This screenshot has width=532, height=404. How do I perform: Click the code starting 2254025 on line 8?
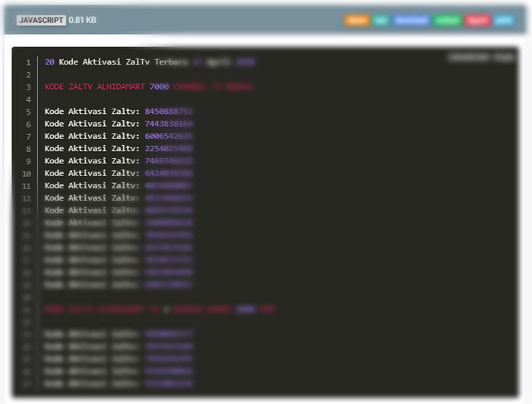point(169,148)
